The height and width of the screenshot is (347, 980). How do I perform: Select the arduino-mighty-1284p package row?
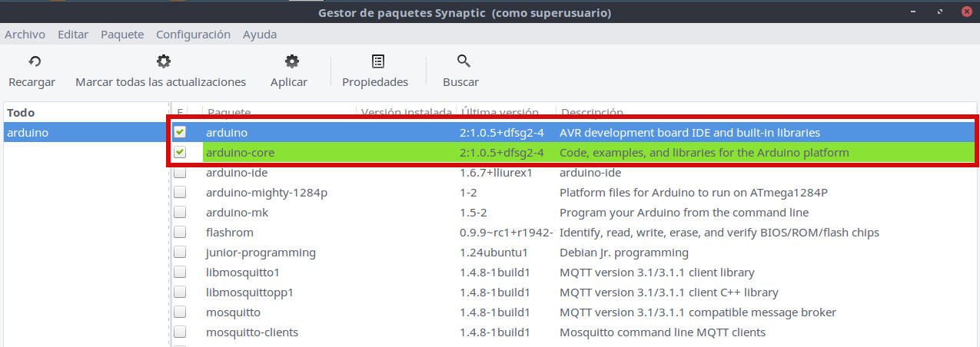pos(267,193)
